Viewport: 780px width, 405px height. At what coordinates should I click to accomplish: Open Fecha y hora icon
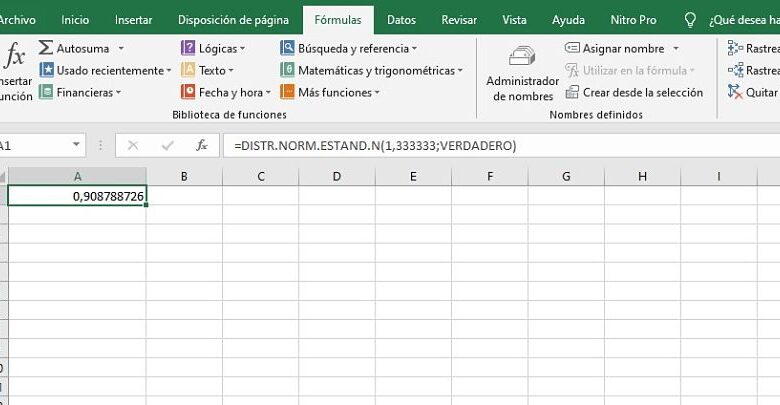188,92
